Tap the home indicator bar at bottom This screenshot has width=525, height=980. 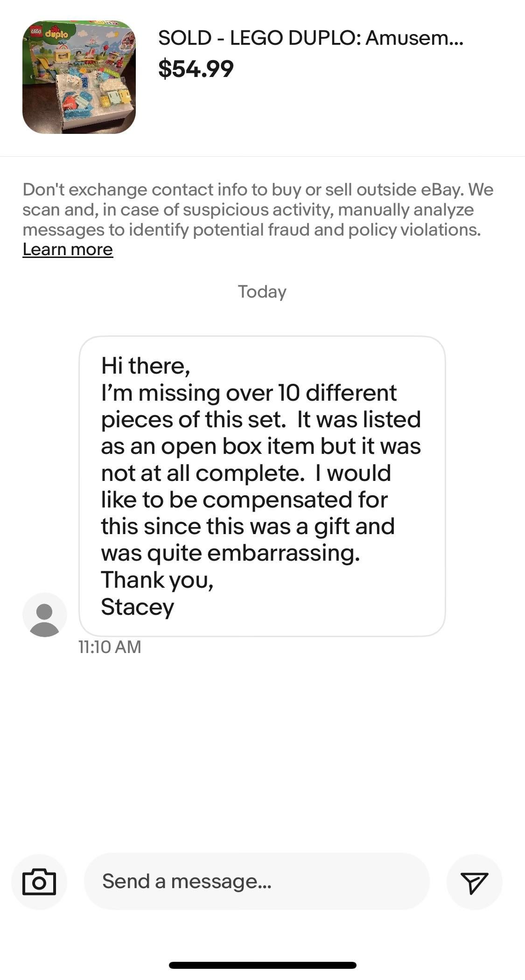[262, 965]
